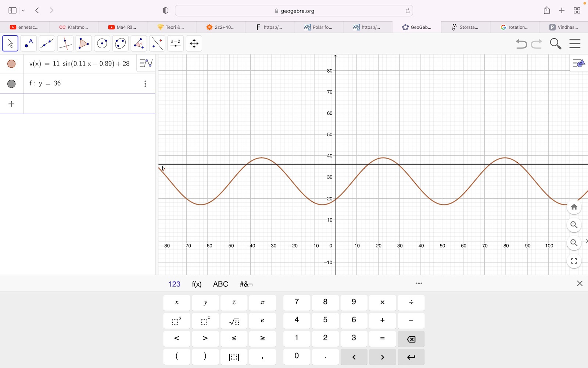The width and height of the screenshot is (588, 368).
Task: Pick the Circle with Center tool
Action: [102, 43]
